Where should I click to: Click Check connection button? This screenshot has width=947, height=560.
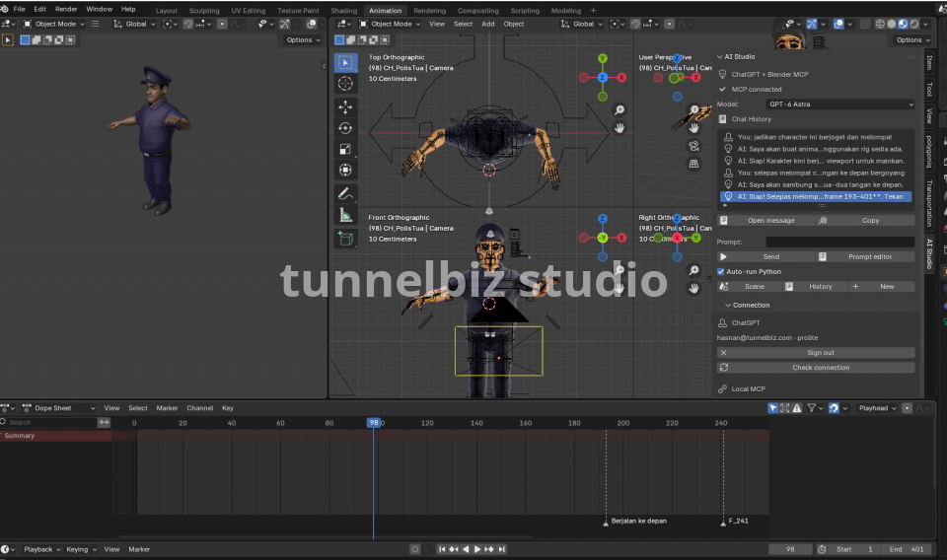pos(816,368)
